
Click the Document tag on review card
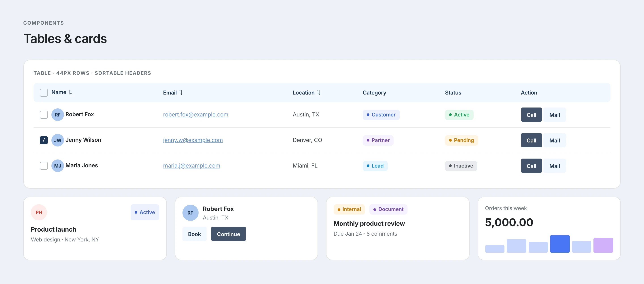tap(388, 209)
